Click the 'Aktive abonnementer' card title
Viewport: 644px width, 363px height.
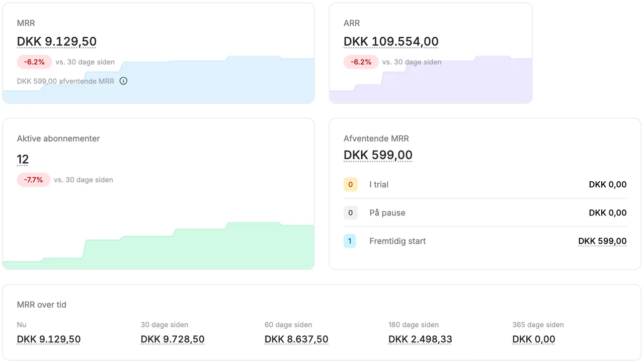point(58,139)
